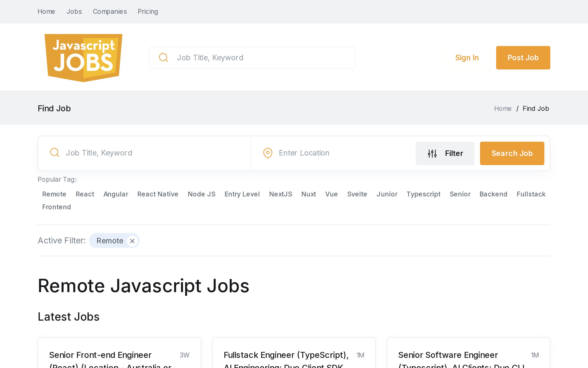
Task: Select the NextJS popular tag
Action: (280, 194)
